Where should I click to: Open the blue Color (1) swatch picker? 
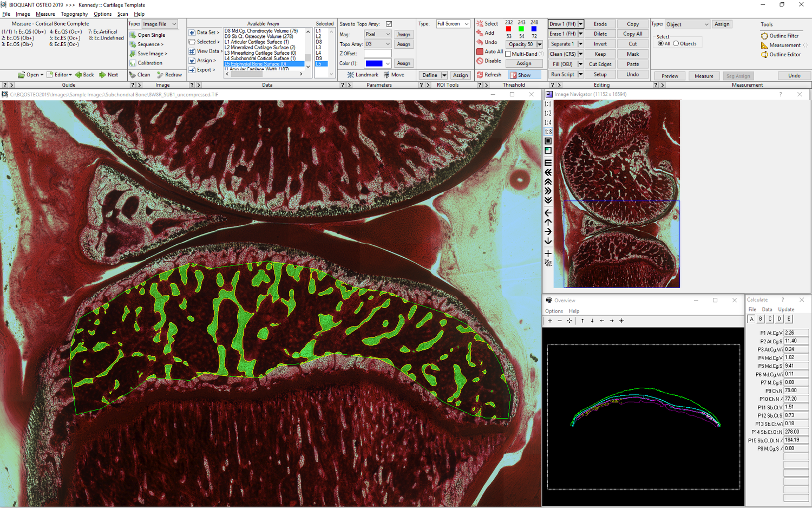point(377,63)
